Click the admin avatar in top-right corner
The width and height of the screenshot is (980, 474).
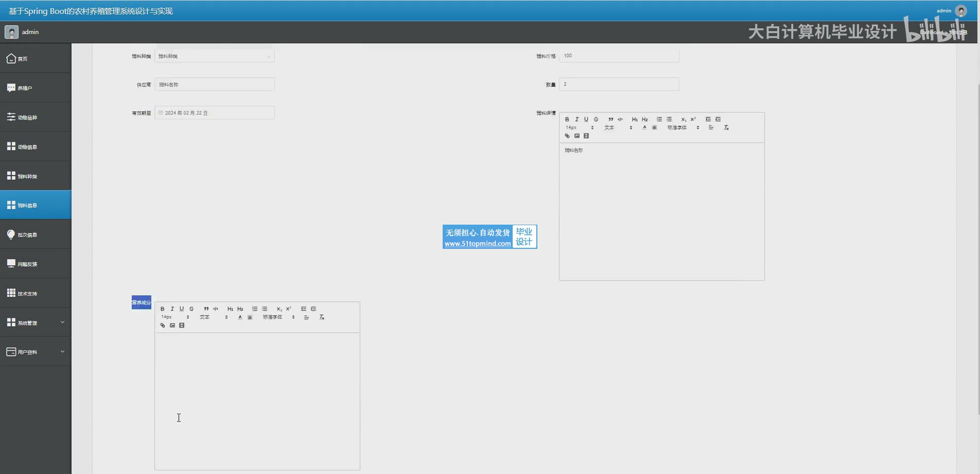[961, 11]
